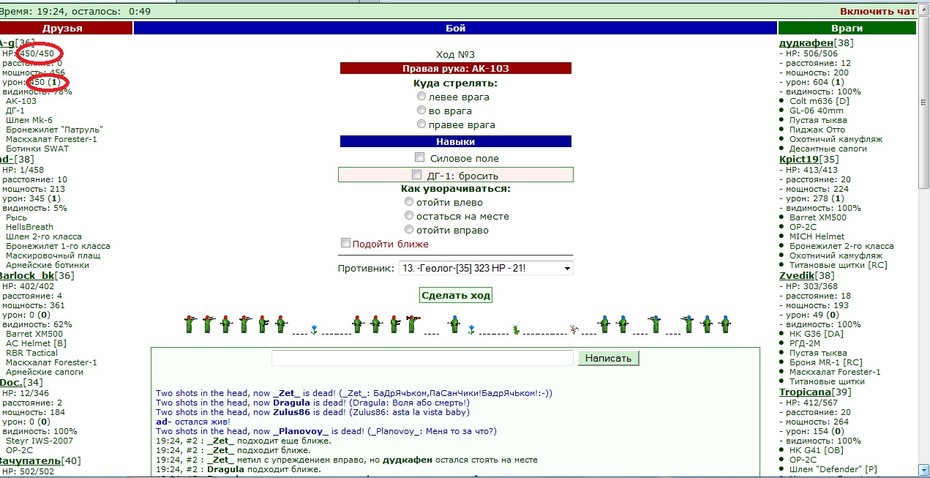Click 'MICH Helmet' enemy item

[817, 236]
